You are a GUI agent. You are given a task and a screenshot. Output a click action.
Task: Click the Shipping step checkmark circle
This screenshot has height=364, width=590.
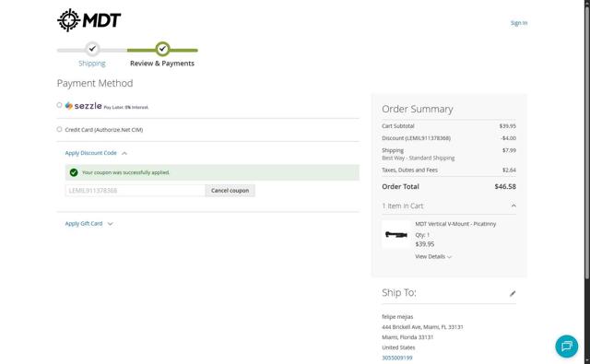[92, 49]
